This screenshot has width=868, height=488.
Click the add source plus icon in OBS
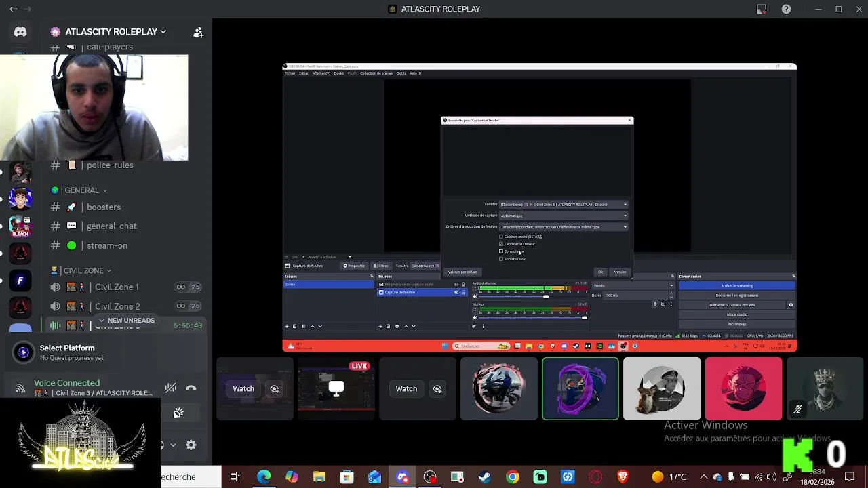pyautogui.click(x=380, y=326)
